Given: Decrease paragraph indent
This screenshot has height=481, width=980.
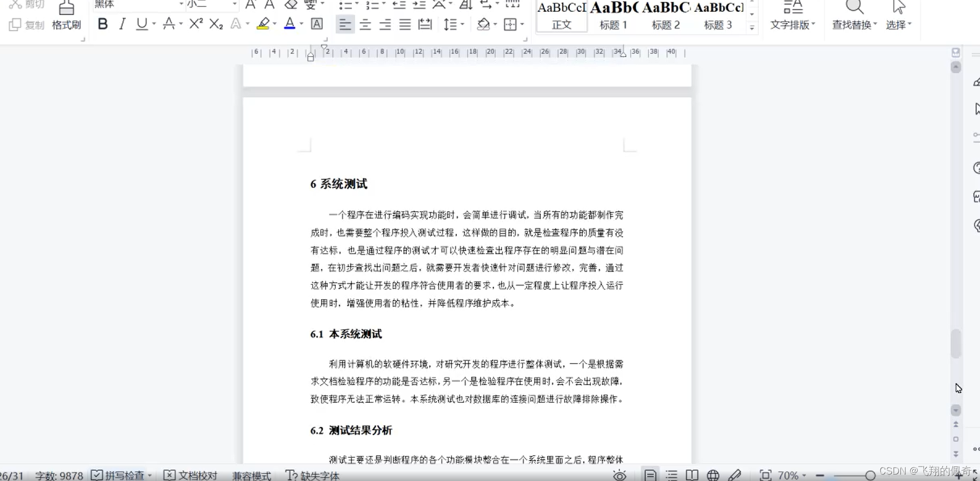Looking at the screenshot, I should pos(399,5).
